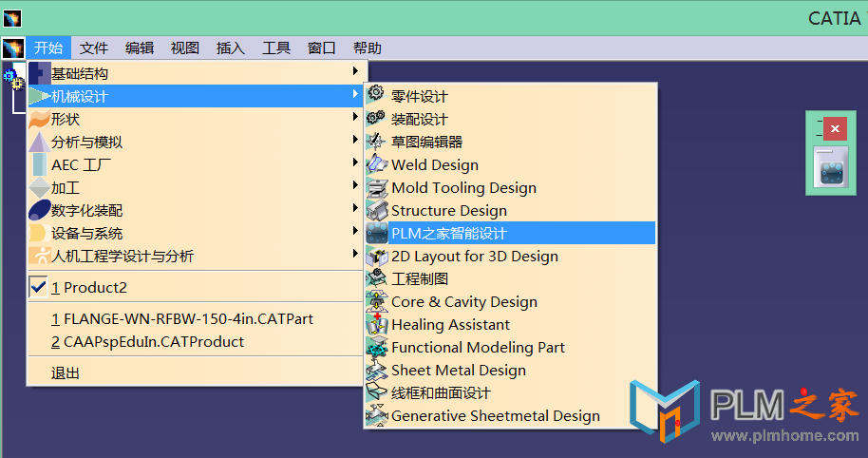Screen dimensions: 868x458
Task: Expand the 机械设计 submenu arrow
Action: coord(355,94)
